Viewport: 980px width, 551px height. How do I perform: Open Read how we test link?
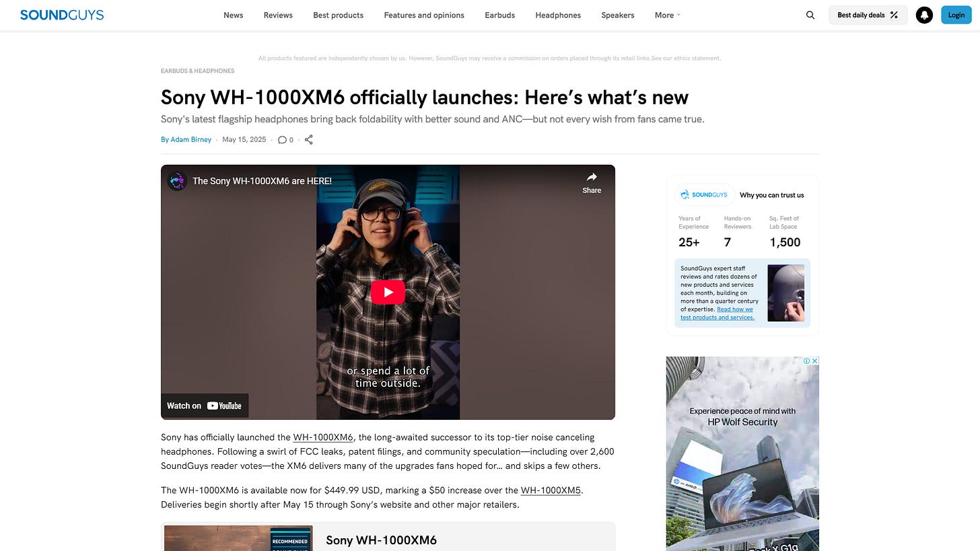(x=717, y=314)
